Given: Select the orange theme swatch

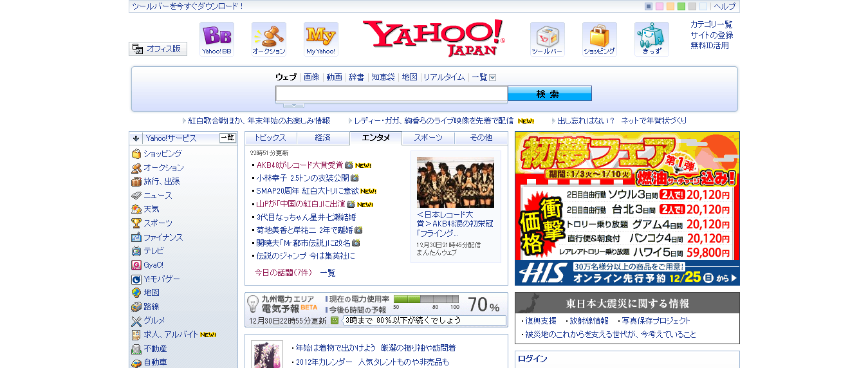Looking at the screenshot, I should tap(670, 6).
